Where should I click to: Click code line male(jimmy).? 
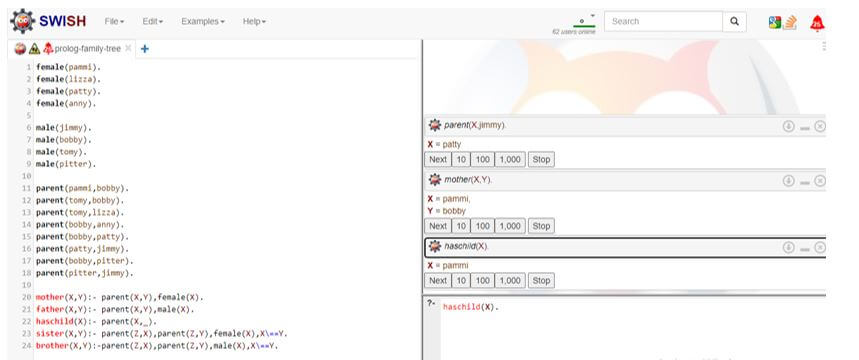click(64, 128)
